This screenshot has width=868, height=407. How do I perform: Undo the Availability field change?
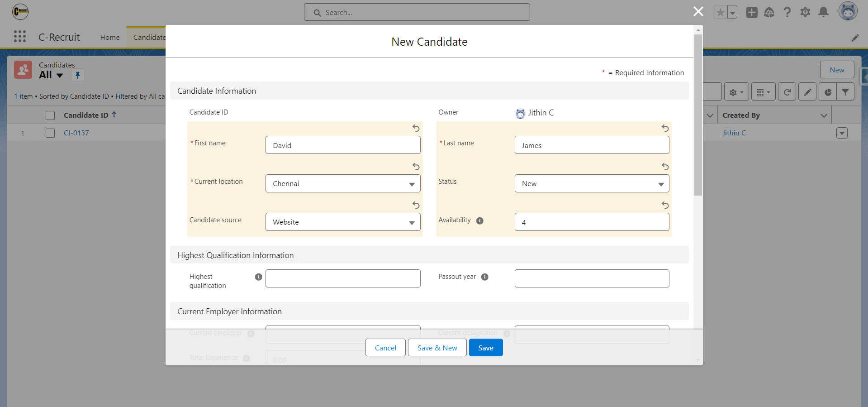point(665,205)
